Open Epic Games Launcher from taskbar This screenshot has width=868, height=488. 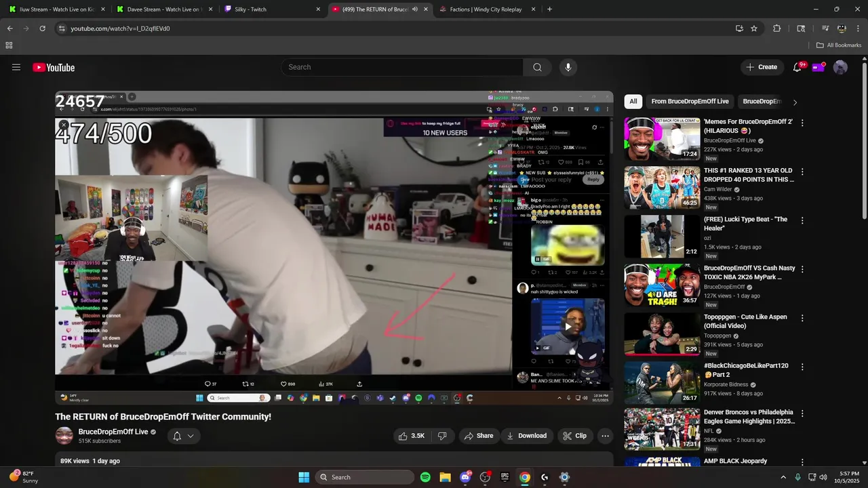[505, 477]
